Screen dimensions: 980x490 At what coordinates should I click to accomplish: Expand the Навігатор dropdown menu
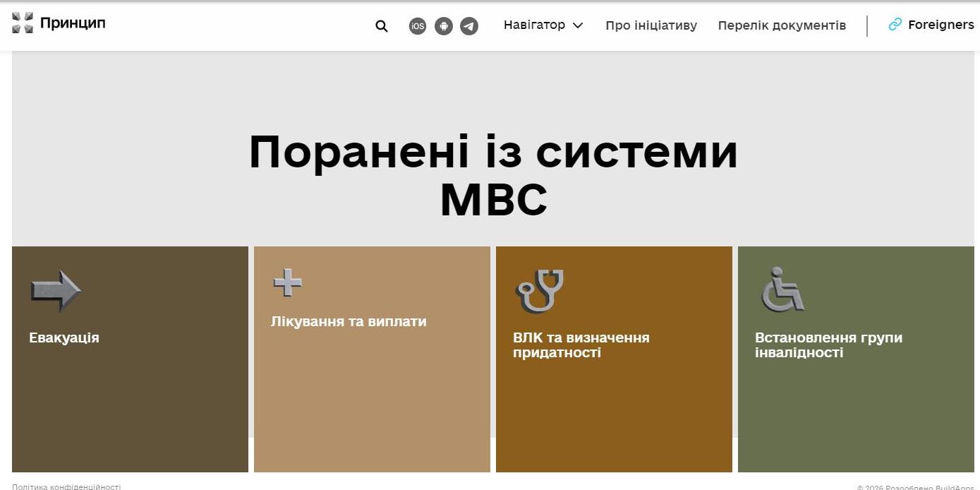click(x=534, y=25)
